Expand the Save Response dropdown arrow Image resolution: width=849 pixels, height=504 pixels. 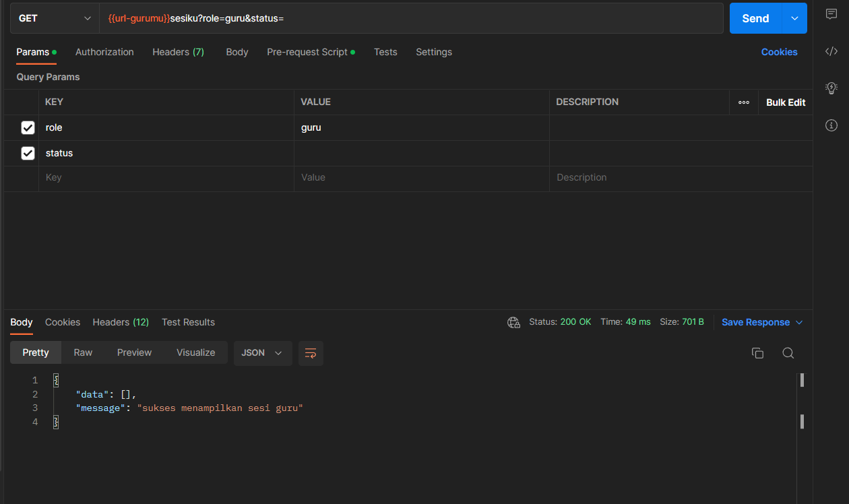(x=799, y=323)
